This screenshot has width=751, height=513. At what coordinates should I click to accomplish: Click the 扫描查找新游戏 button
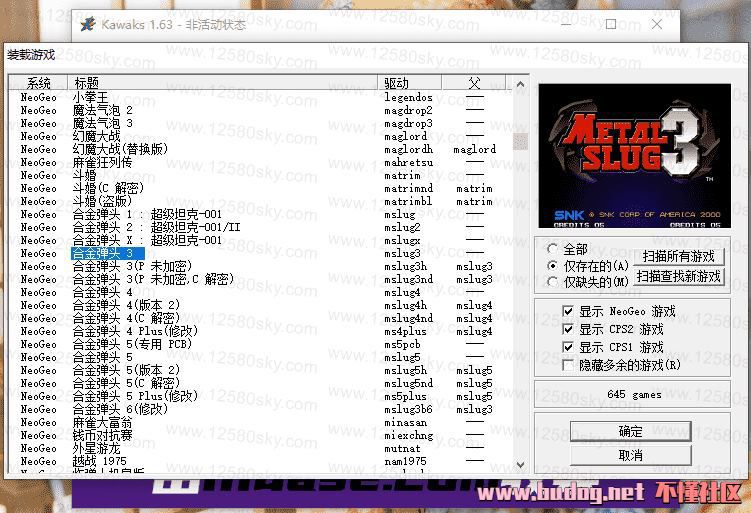coord(679,276)
